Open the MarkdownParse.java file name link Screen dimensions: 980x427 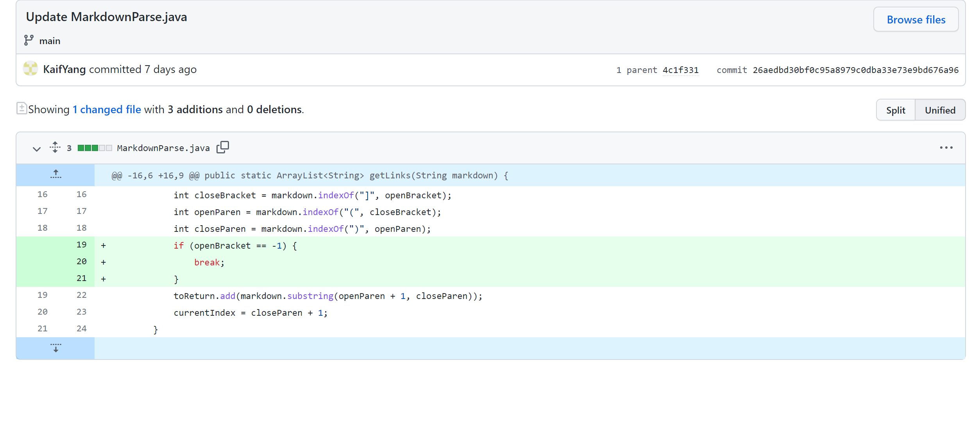point(163,148)
